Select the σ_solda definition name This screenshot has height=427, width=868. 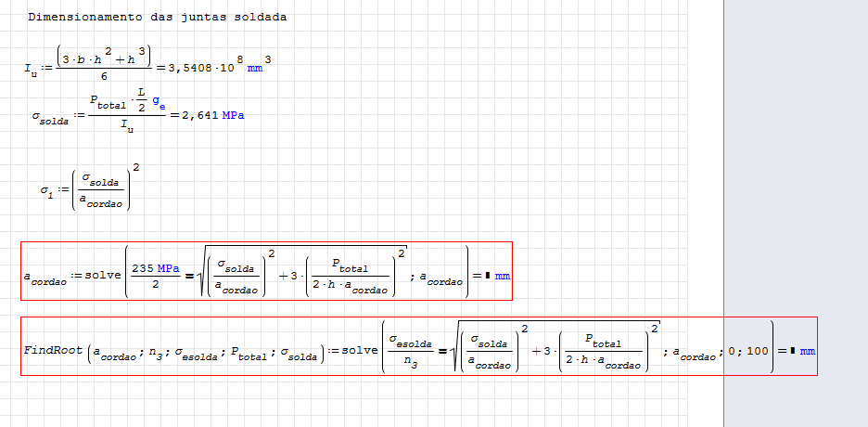49,118
